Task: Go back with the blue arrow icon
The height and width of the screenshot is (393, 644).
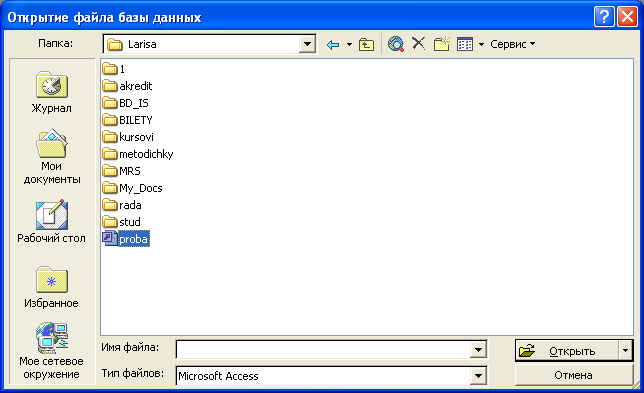Action: [x=333, y=44]
